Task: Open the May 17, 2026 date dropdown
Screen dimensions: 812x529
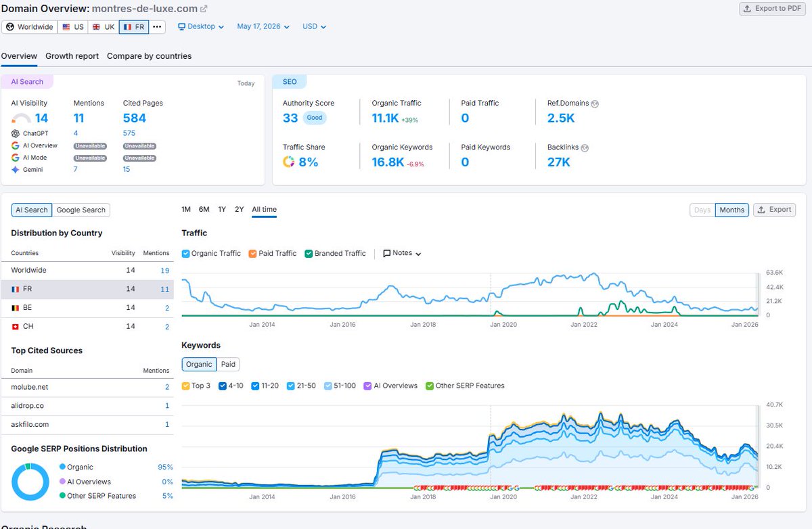Action: (263, 26)
